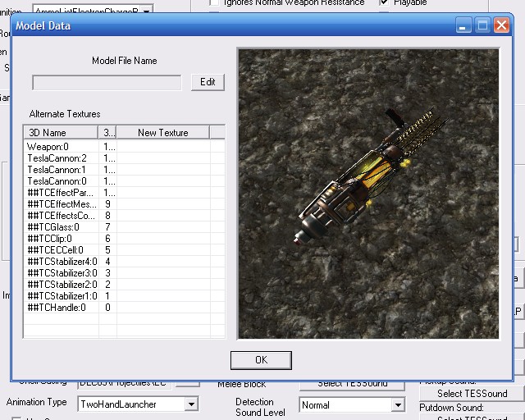Click the Model File Name field
Viewport: 525px width, 420px height.
click(x=107, y=82)
